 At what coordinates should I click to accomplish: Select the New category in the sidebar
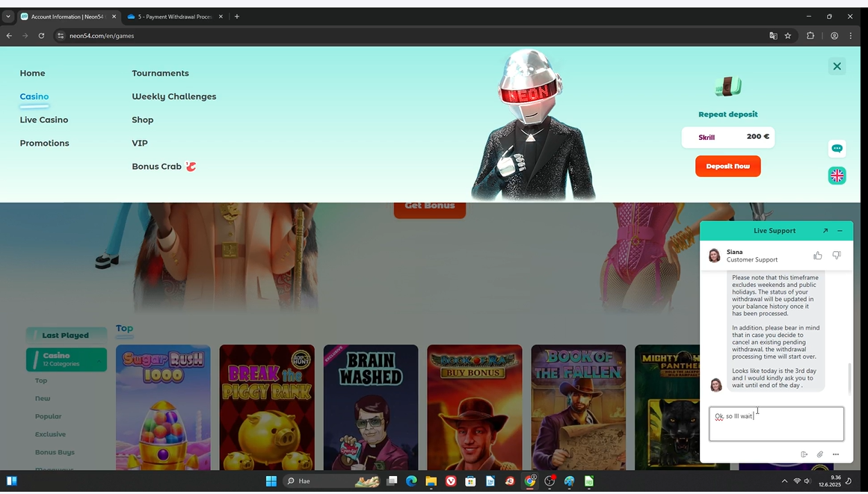pos(43,398)
